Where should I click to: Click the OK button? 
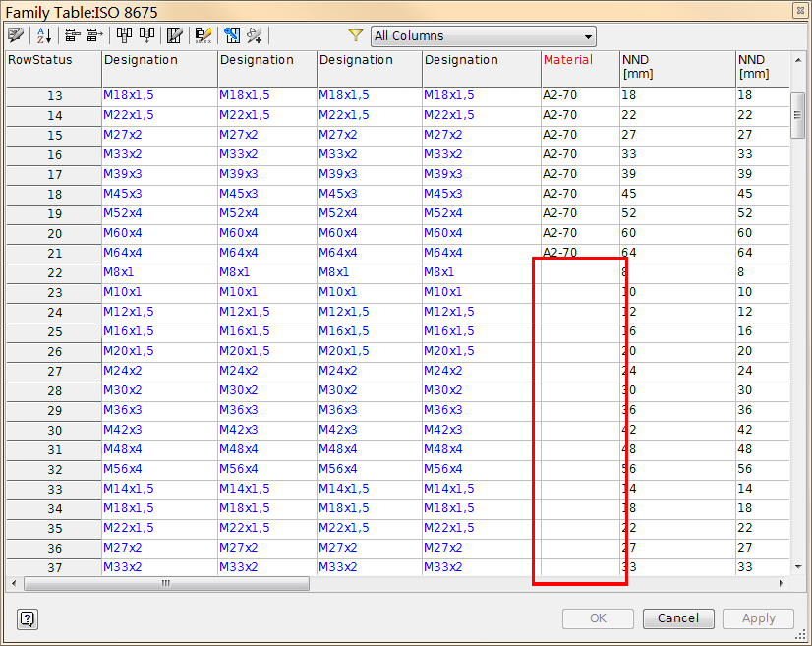(598, 618)
